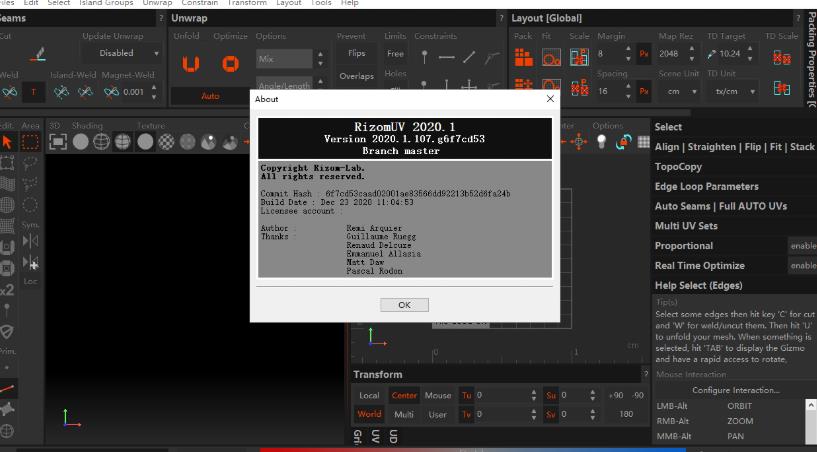Click the Fit islands icon under Fit
The width and height of the screenshot is (817, 452).
pos(551,57)
